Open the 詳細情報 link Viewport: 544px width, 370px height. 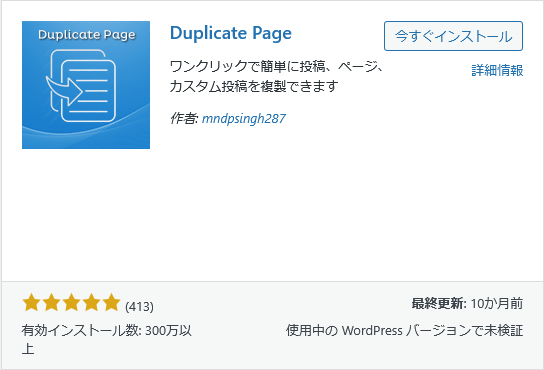click(497, 70)
